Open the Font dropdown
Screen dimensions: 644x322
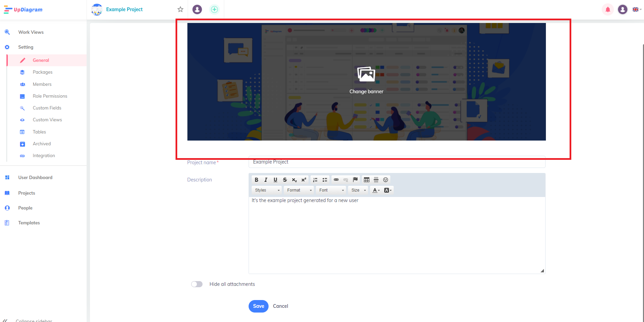tap(331, 190)
